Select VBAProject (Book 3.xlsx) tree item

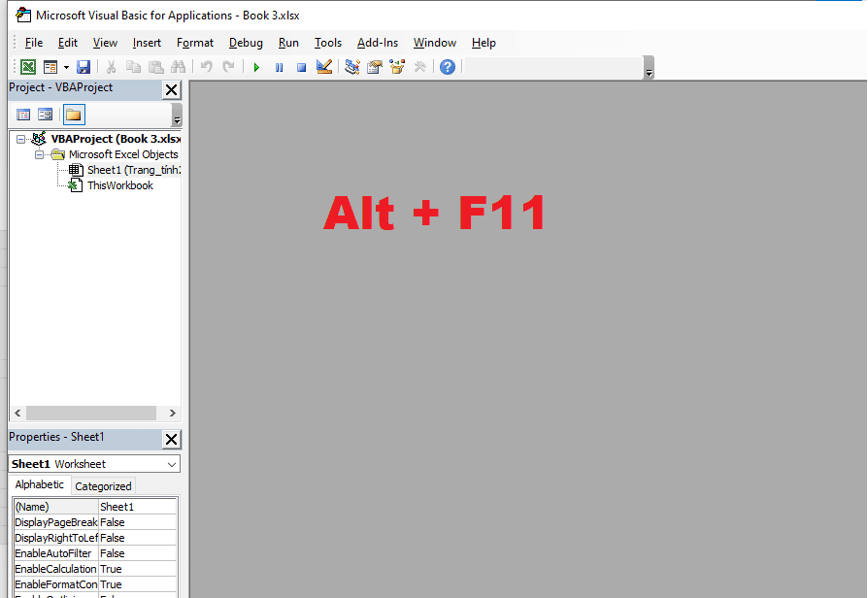click(116, 139)
